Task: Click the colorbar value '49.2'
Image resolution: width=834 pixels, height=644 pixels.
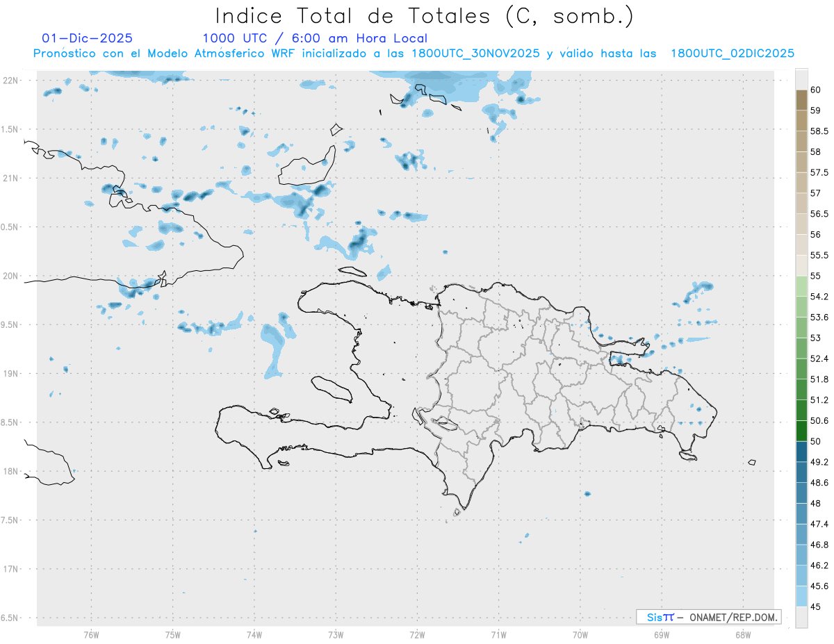Action: pos(819,462)
